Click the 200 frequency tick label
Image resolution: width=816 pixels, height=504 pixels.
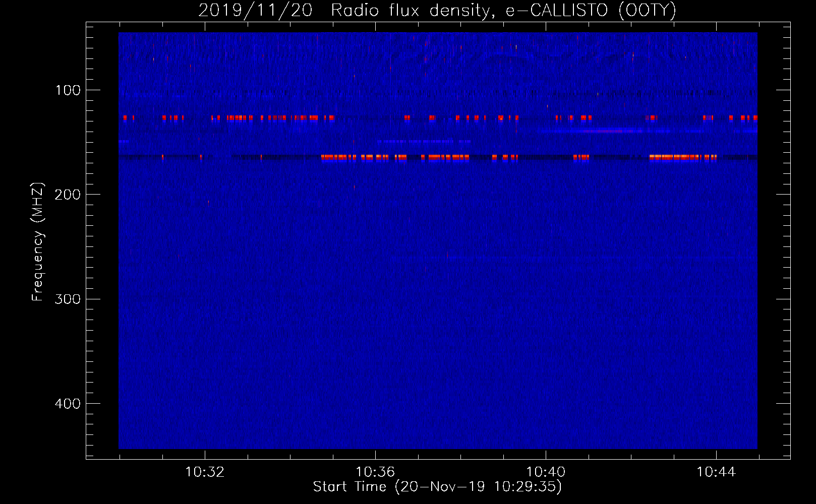click(68, 195)
